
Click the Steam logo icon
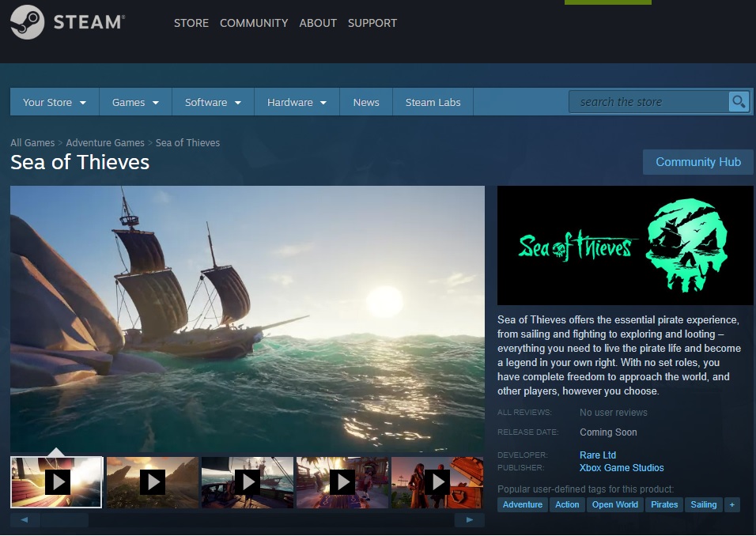point(27,22)
